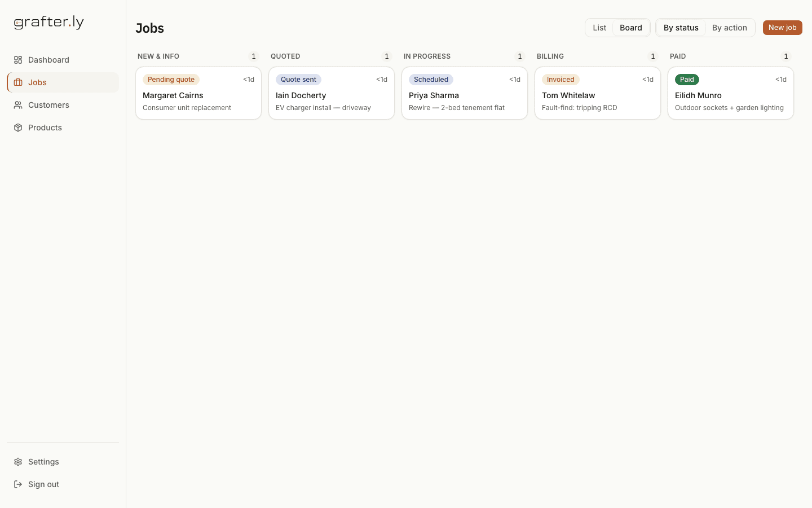812x508 pixels.
Task: Go to the Customers page
Action: click(63, 105)
